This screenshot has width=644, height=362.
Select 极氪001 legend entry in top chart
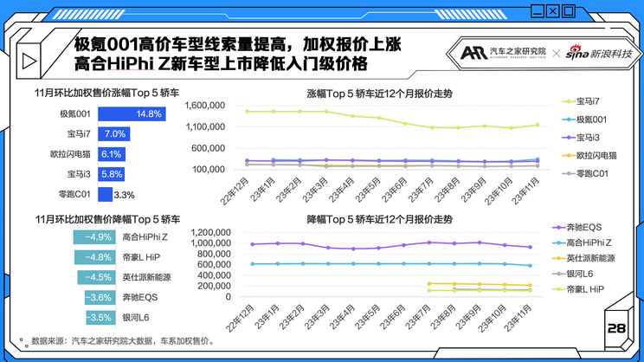point(584,120)
